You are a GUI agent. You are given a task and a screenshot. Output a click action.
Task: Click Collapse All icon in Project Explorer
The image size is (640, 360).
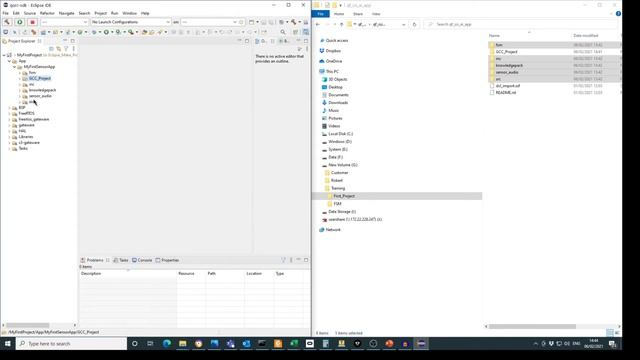pos(51,49)
